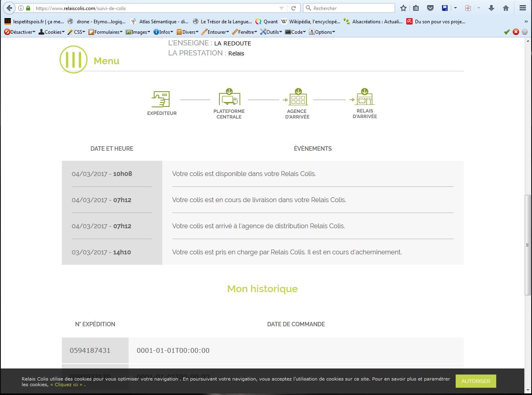Open the downloads arrow icon
Screen dimensions: 532x395
tap(491, 8)
